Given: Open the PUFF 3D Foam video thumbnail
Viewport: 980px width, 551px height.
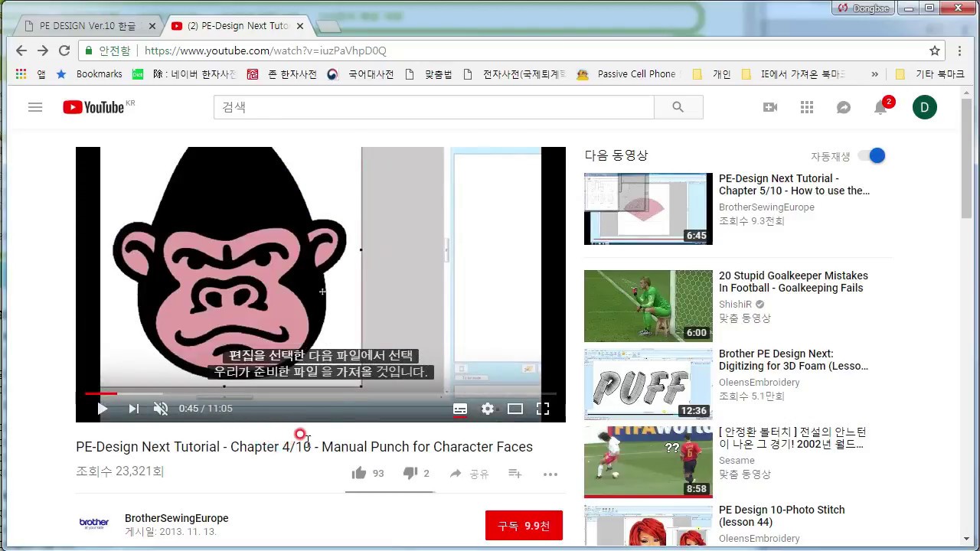Looking at the screenshot, I should click(648, 384).
